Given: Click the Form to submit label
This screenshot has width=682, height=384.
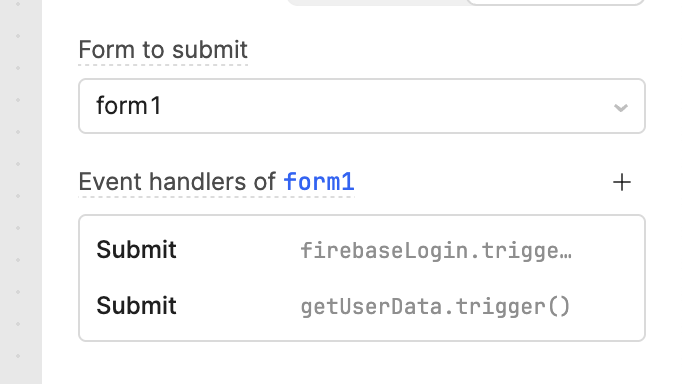Looking at the screenshot, I should click(x=163, y=50).
